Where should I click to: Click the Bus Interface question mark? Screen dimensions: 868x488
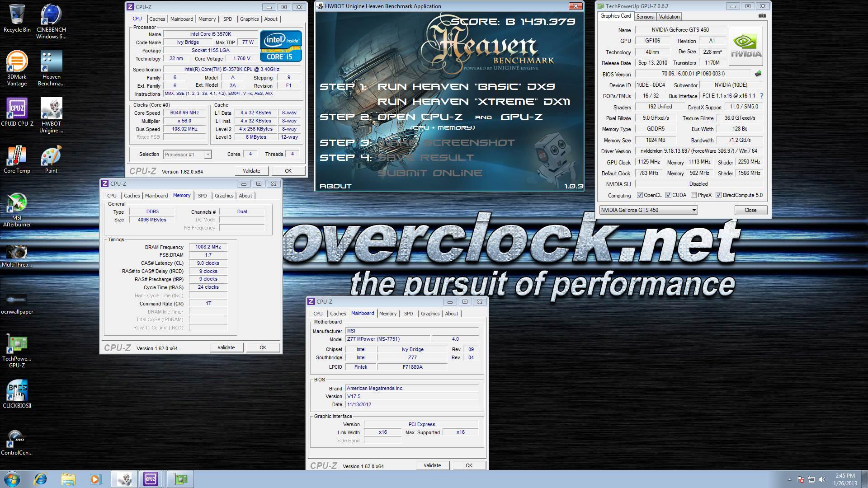762,96
